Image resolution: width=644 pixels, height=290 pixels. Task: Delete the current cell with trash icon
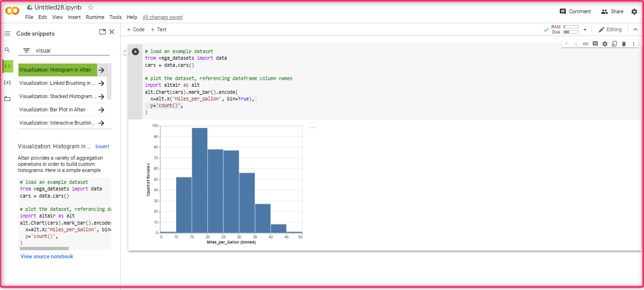coord(624,44)
